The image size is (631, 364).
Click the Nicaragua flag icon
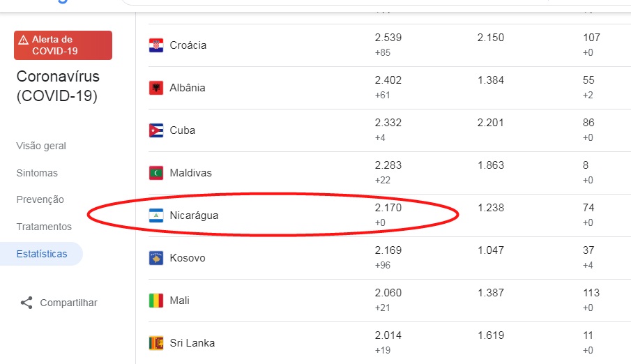(156, 215)
